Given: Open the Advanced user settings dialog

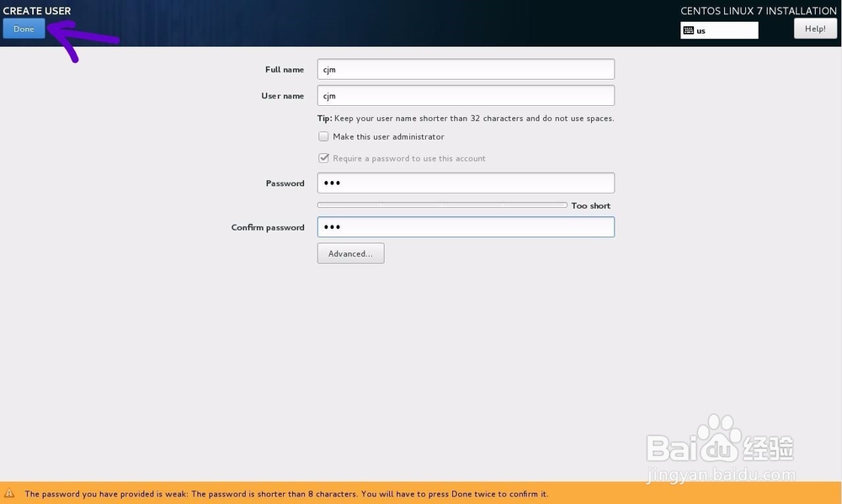Looking at the screenshot, I should pos(350,252).
